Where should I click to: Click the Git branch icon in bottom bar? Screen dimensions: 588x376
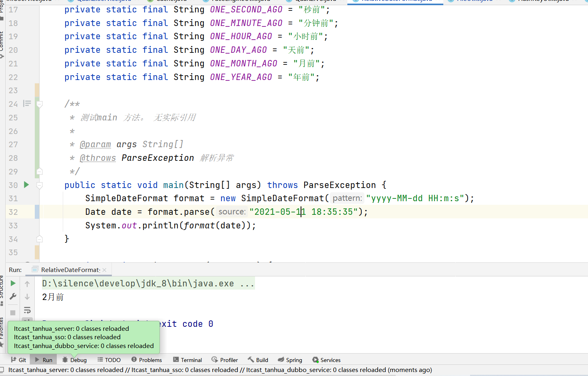14,360
